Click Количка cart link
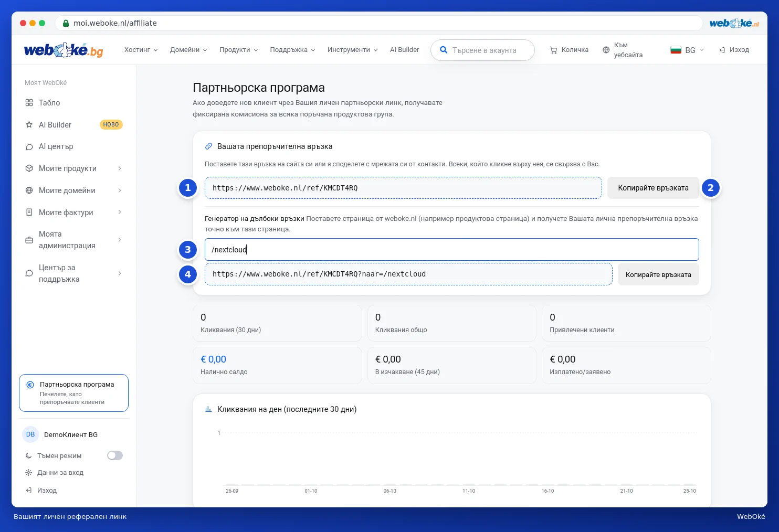Viewport: 779px width, 532px height. [x=569, y=50]
